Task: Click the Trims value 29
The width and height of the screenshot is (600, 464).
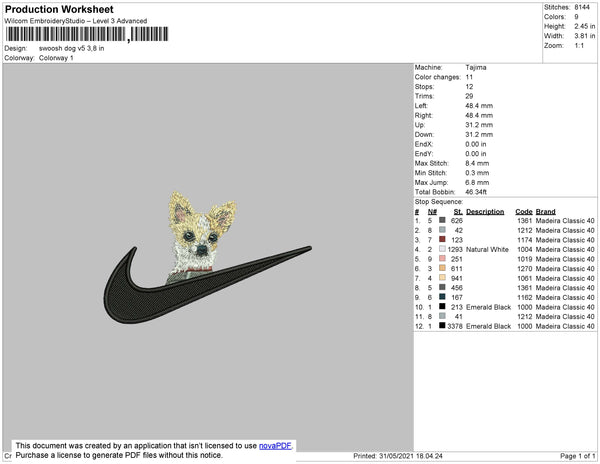Action: tap(469, 96)
